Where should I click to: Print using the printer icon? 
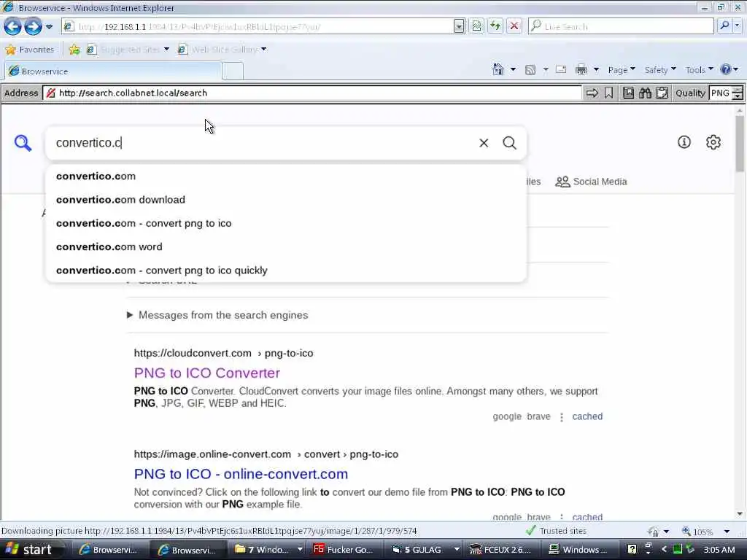click(581, 70)
